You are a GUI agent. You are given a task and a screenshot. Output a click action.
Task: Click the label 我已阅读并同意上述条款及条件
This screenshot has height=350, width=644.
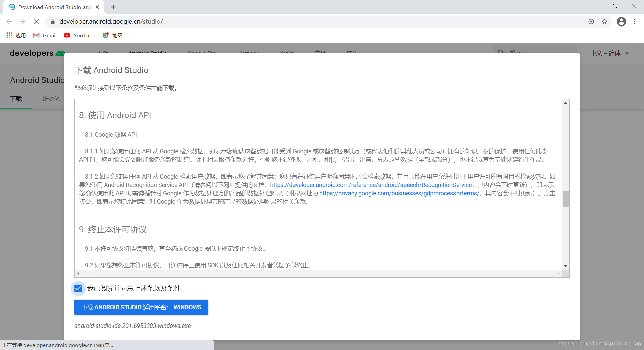(x=134, y=288)
